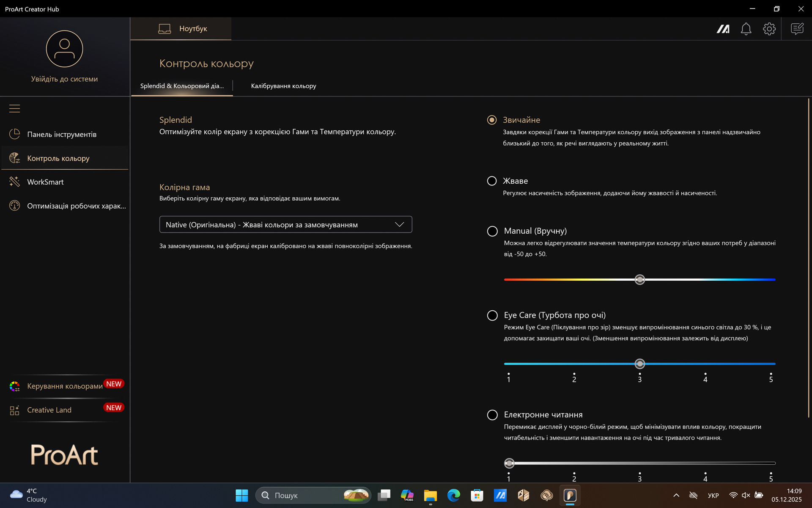This screenshot has width=812, height=508.
Task: Click the color wheel icon beside Керування кольорами
Action: [x=14, y=386]
